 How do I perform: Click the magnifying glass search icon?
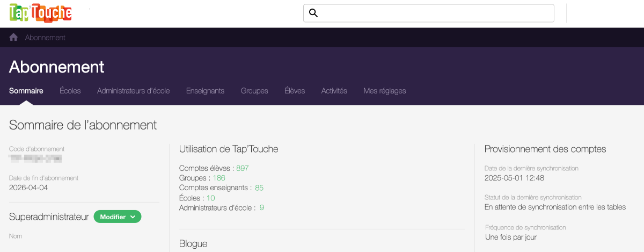point(314,13)
